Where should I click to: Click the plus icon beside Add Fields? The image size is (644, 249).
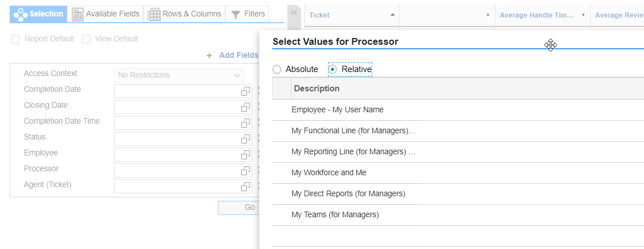[209, 56]
